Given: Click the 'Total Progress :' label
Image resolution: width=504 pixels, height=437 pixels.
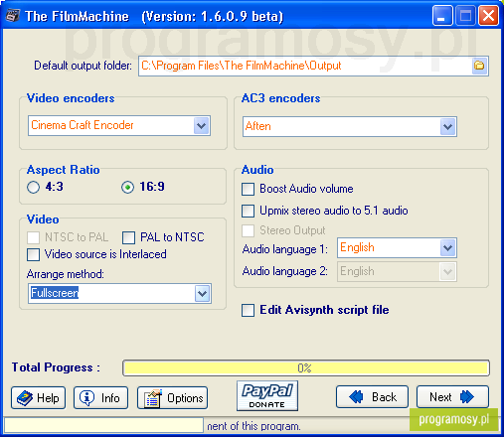Looking at the screenshot, I should (56, 367).
